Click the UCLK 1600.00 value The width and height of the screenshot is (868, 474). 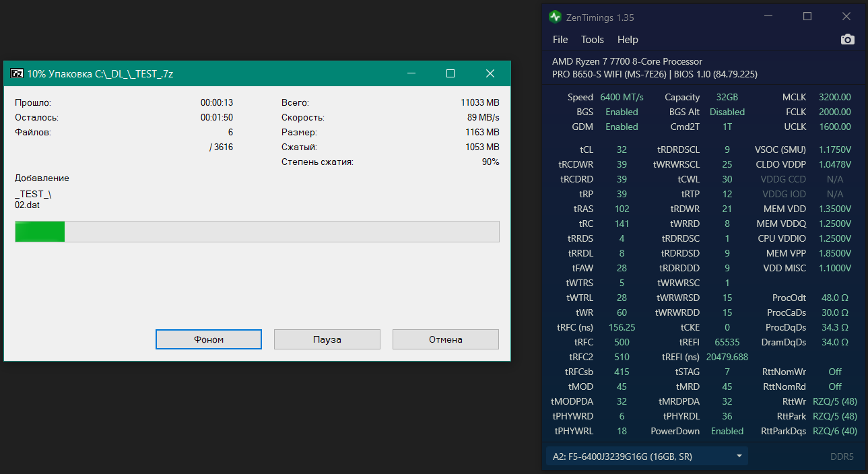[835, 127]
